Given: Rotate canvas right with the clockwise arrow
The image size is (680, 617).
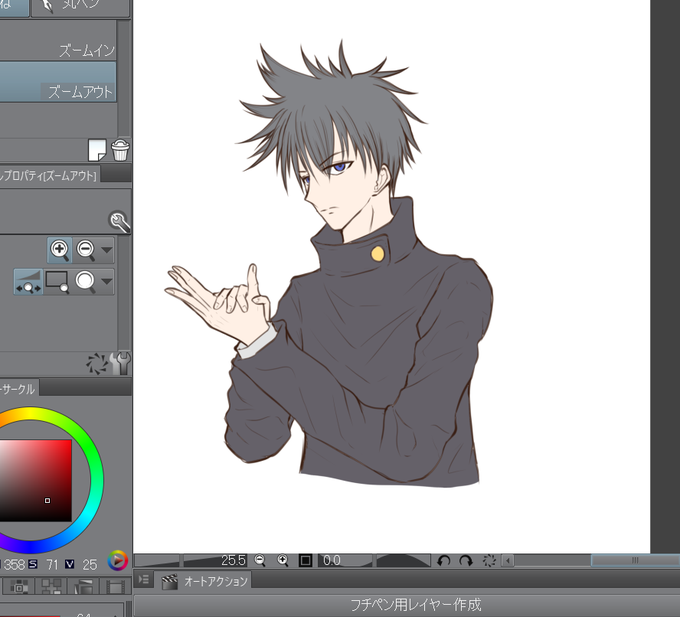Looking at the screenshot, I should click(466, 561).
